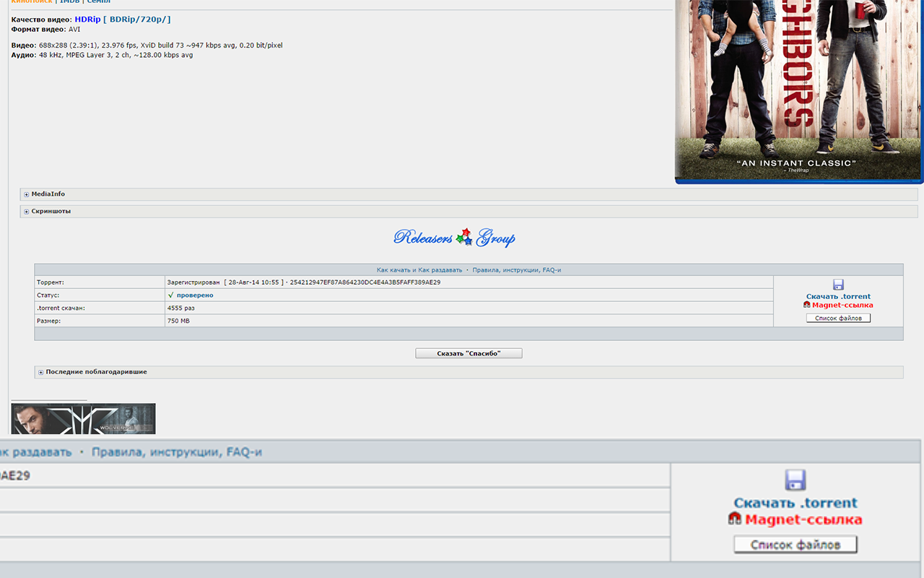Viewport: 924px width, 578px height.
Task: Click the Торрент: row label
Action: [x=51, y=282]
